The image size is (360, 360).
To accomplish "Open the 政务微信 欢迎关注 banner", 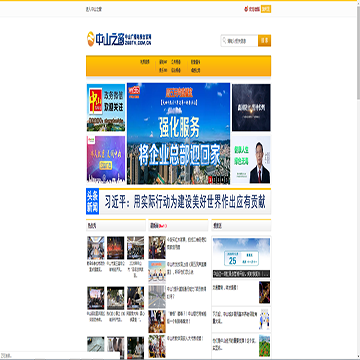I will (x=106, y=108).
